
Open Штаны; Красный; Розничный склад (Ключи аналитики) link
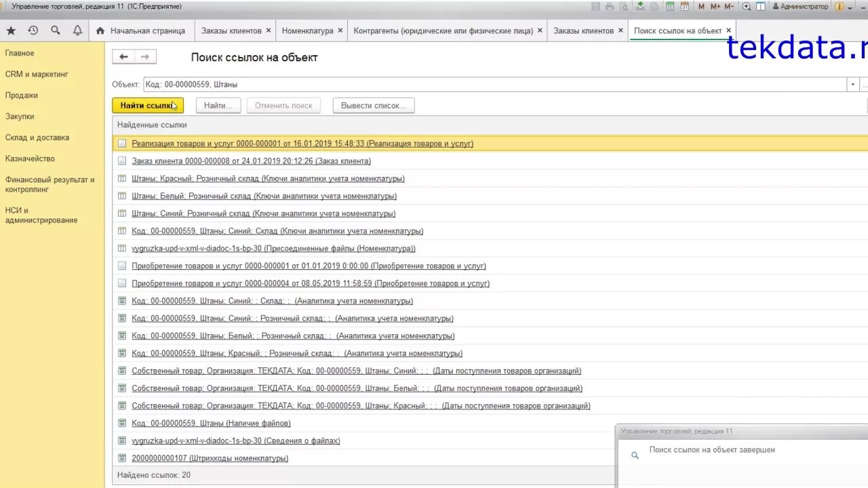click(268, 178)
